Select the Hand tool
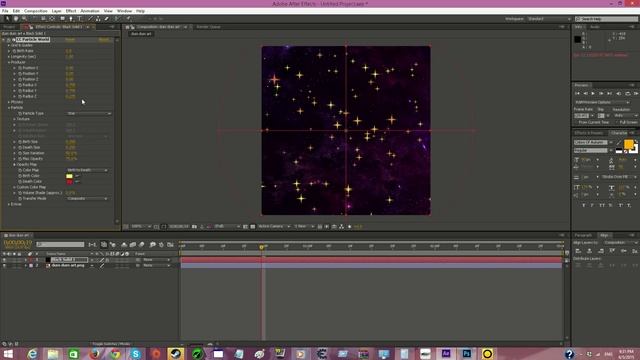The image size is (640, 360). pos(16,18)
